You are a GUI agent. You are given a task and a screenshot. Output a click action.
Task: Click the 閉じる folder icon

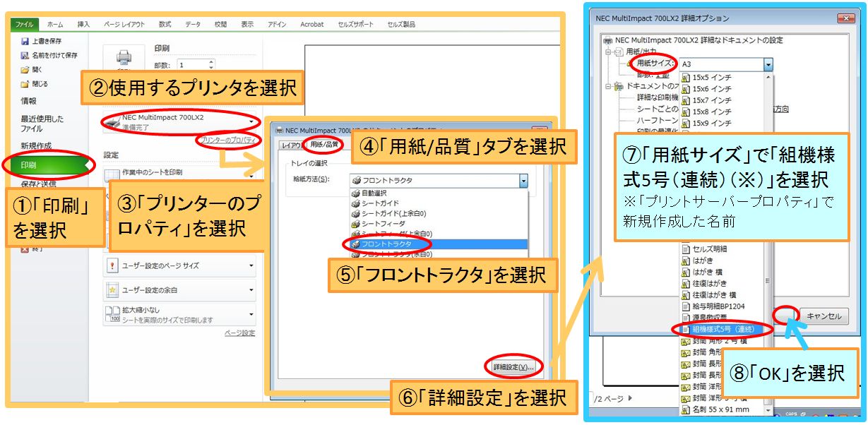pyautogui.click(x=25, y=83)
